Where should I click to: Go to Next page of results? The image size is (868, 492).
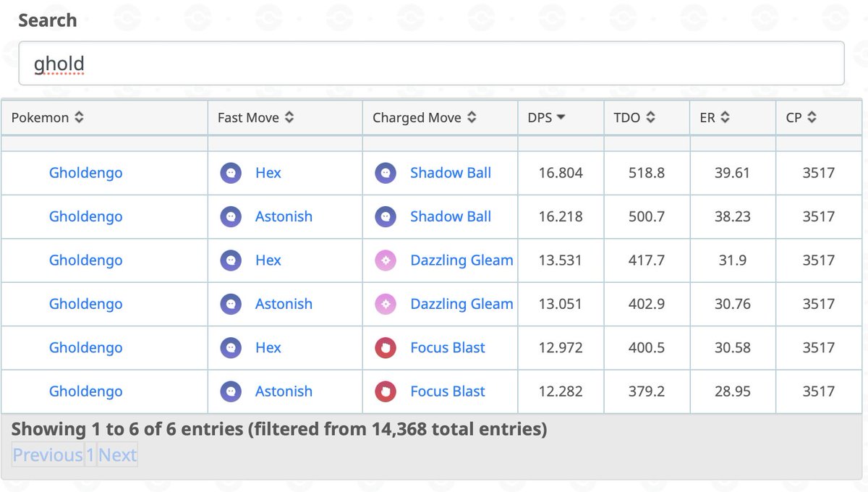point(118,455)
